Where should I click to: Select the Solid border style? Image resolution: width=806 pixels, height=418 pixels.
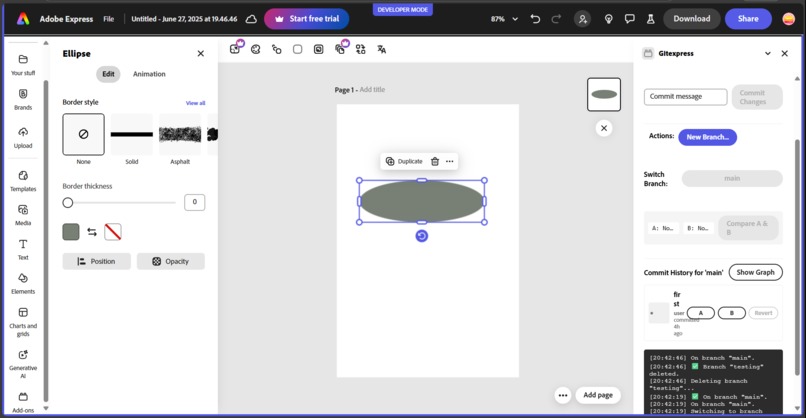pyautogui.click(x=132, y=134)
